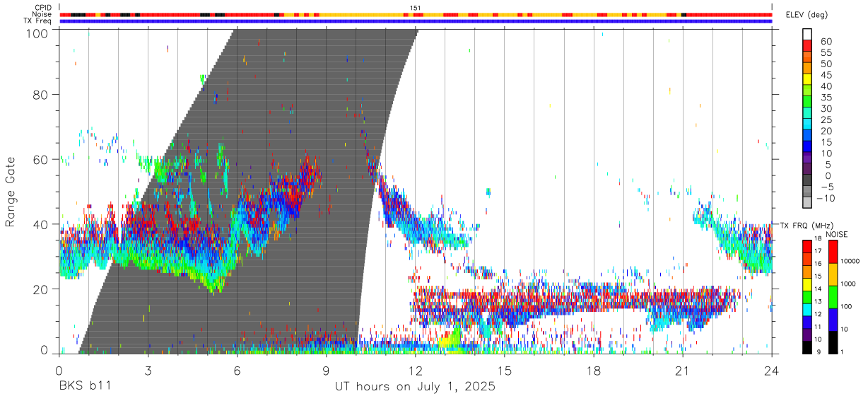Click the TX FRQ (MHz) legend title

tap(805, 226)
